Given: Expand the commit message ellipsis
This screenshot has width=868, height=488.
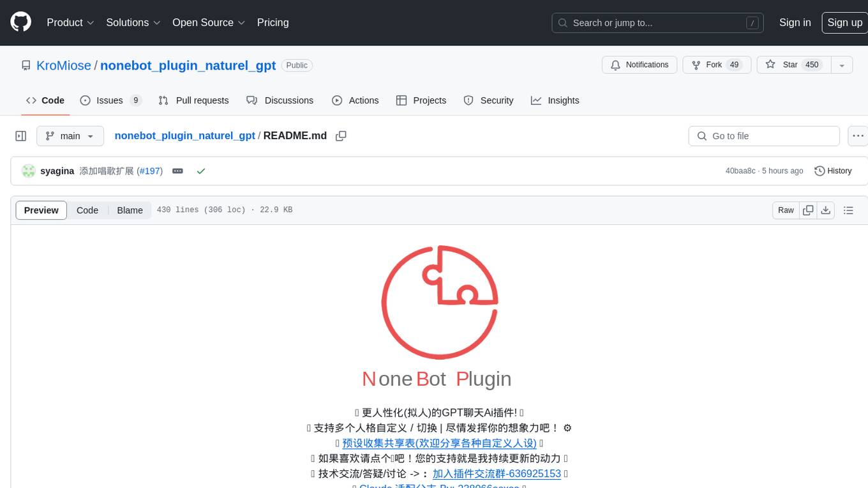Looking at the screenshot, I should (178, 171).
